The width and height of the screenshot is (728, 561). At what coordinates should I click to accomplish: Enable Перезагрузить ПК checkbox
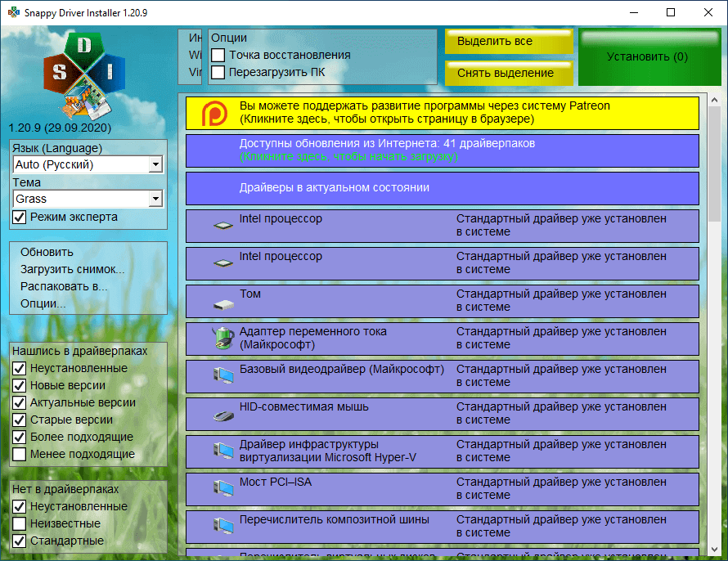218,73
